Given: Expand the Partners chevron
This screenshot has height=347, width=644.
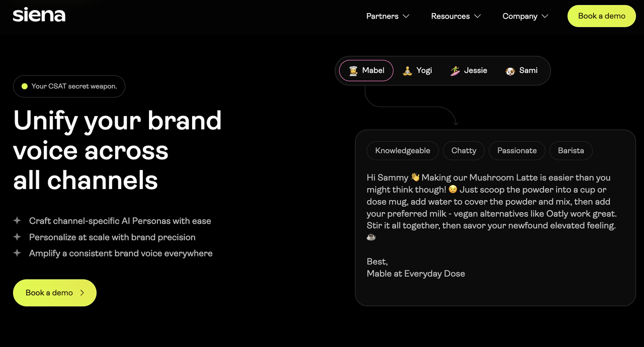Looking at the screenshot, I should pyautogui.click(x=406, y=16).
